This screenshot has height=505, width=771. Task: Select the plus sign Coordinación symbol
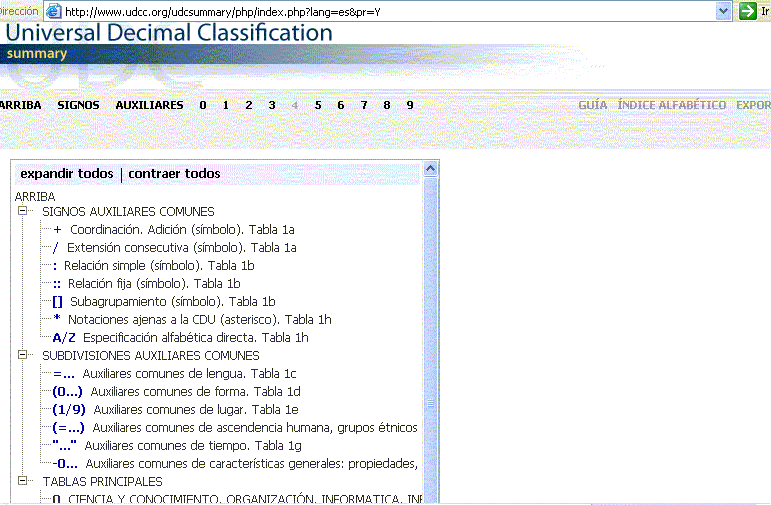point(57,230)
